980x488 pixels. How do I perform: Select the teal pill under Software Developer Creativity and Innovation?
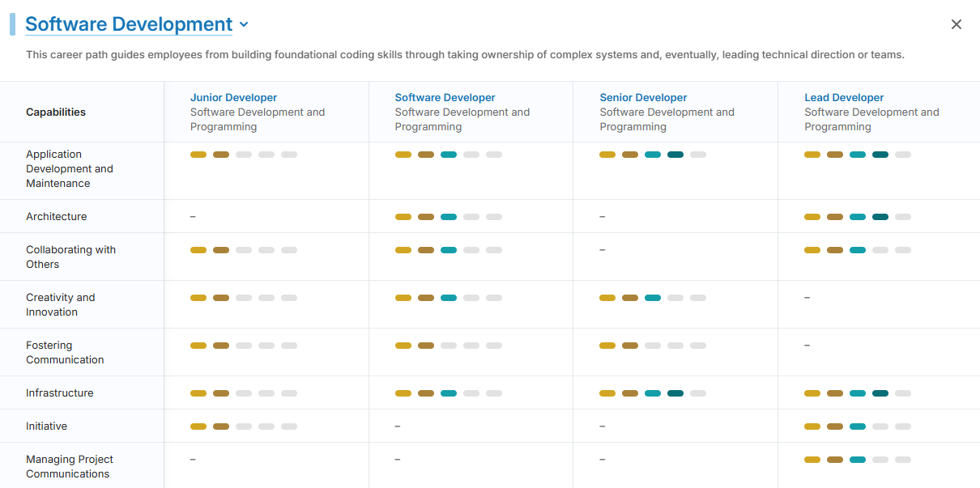tap(449, 297)
